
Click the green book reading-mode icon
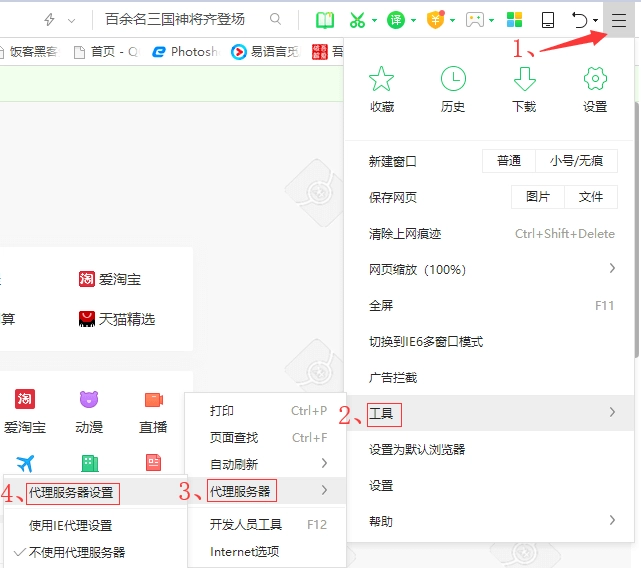[x=324, y=20]
